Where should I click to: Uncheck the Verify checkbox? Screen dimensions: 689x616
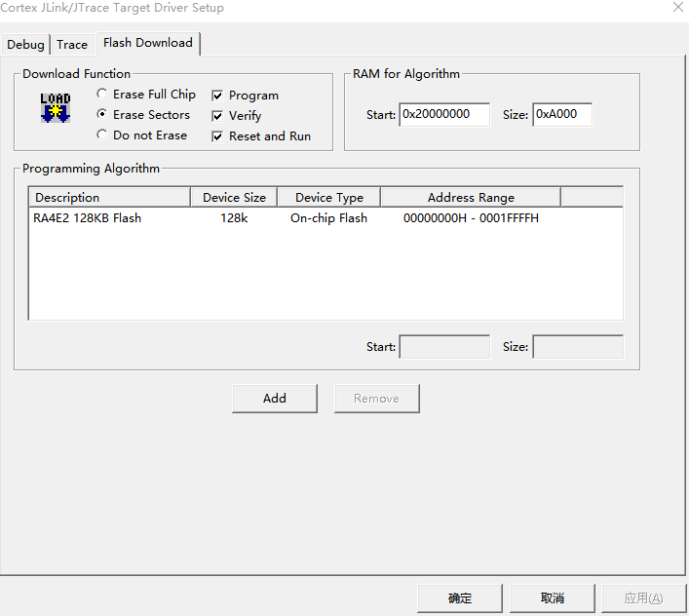(217, 116)
